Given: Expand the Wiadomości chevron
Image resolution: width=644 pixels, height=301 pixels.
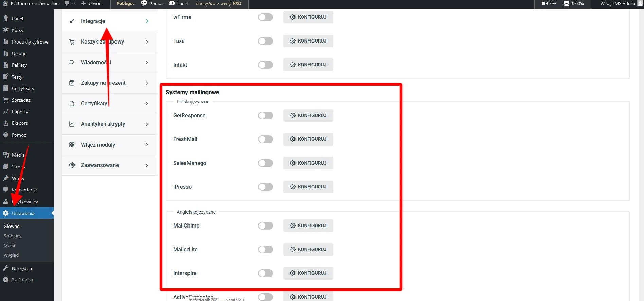Looking at the screenshot, I should 147,62.
